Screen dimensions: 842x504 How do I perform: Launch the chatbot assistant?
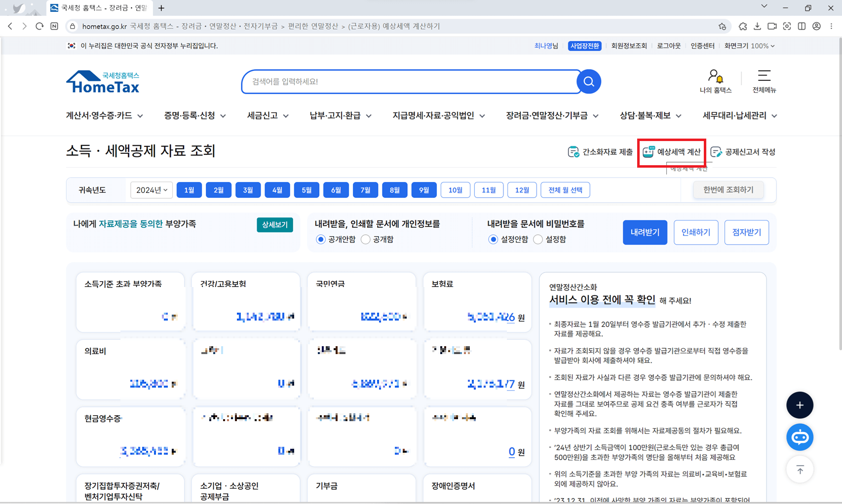[x=800, y=437]
